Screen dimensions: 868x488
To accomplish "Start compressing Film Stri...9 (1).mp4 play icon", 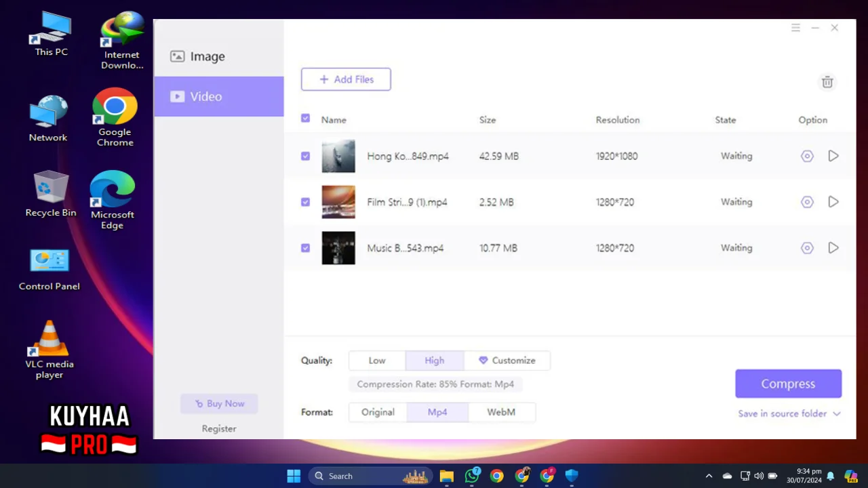I will 833,202.
